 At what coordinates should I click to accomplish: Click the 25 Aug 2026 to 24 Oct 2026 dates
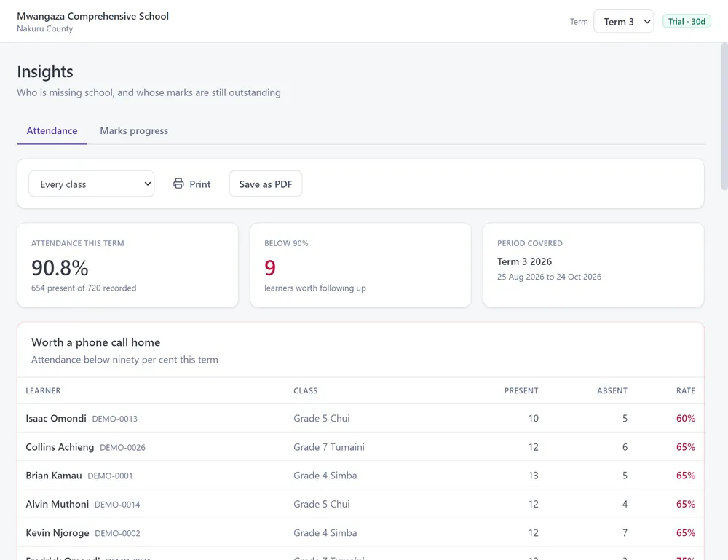[549, 277]
